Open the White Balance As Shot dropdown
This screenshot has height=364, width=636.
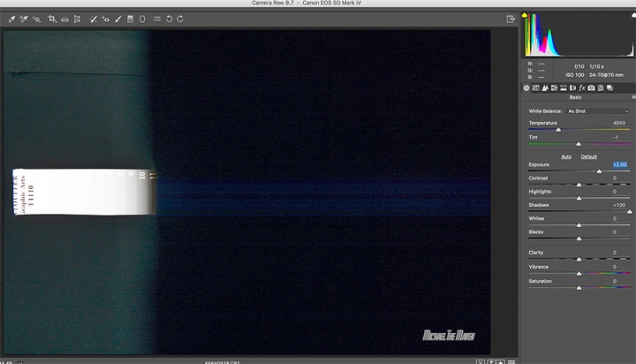point(598,110)
